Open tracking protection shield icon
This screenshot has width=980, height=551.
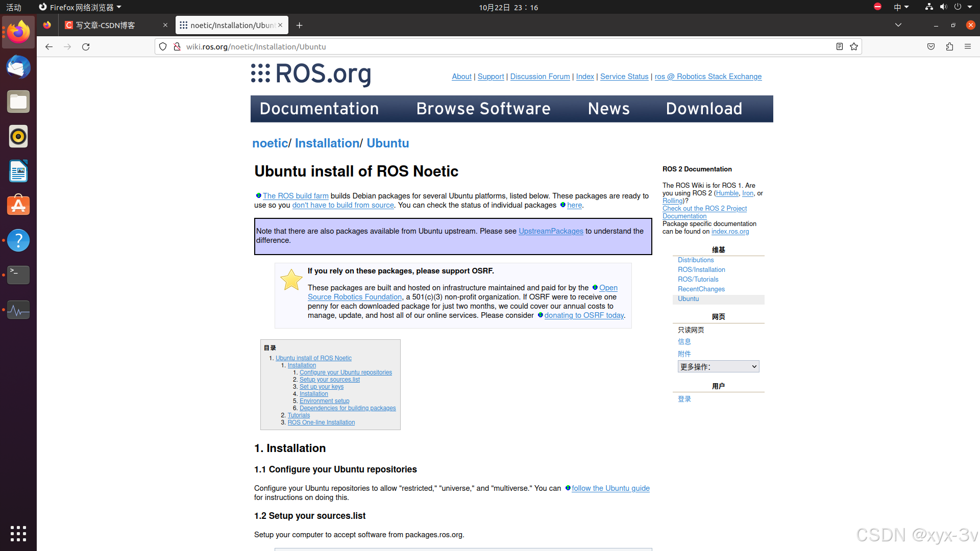163,46
